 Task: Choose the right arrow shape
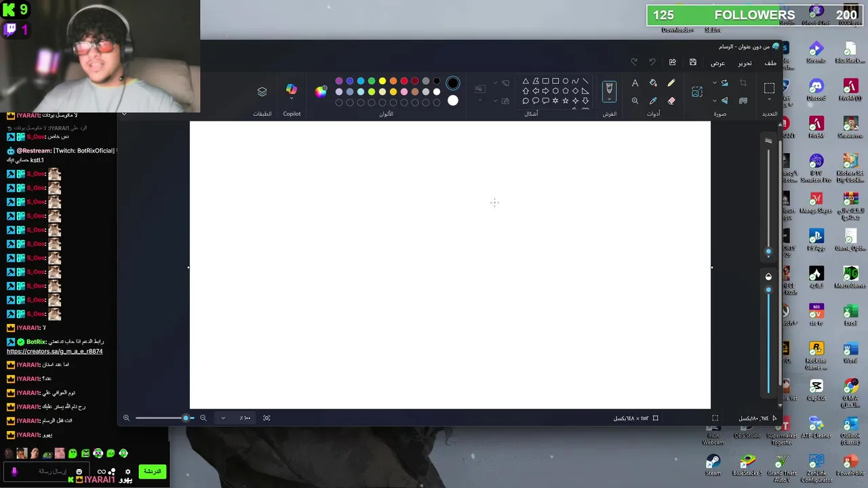(545, 91)
